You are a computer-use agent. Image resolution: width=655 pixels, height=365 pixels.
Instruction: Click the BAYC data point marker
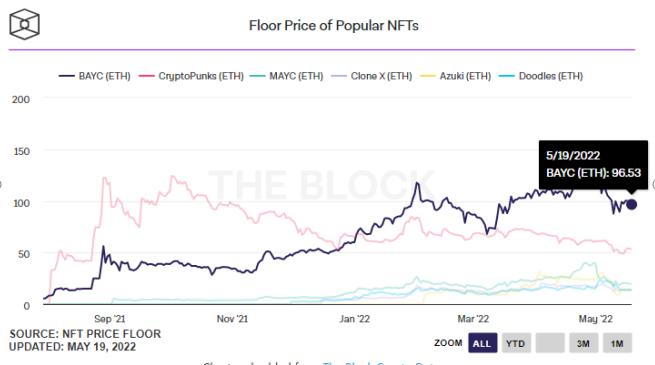click(x=631, y=204)
